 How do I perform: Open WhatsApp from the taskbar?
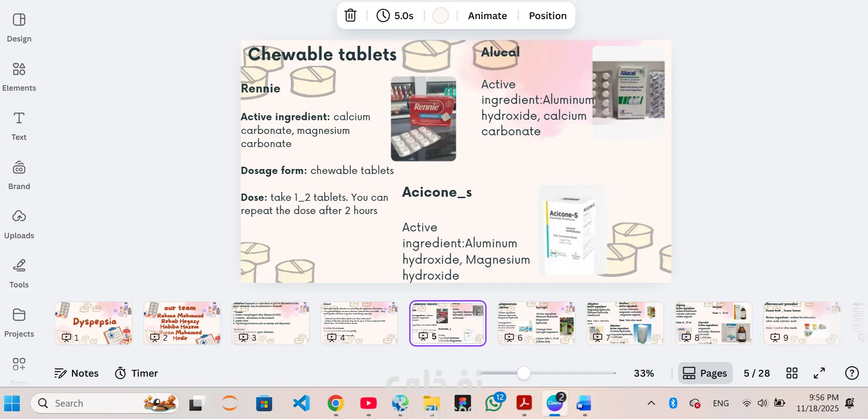click(494, 404)
